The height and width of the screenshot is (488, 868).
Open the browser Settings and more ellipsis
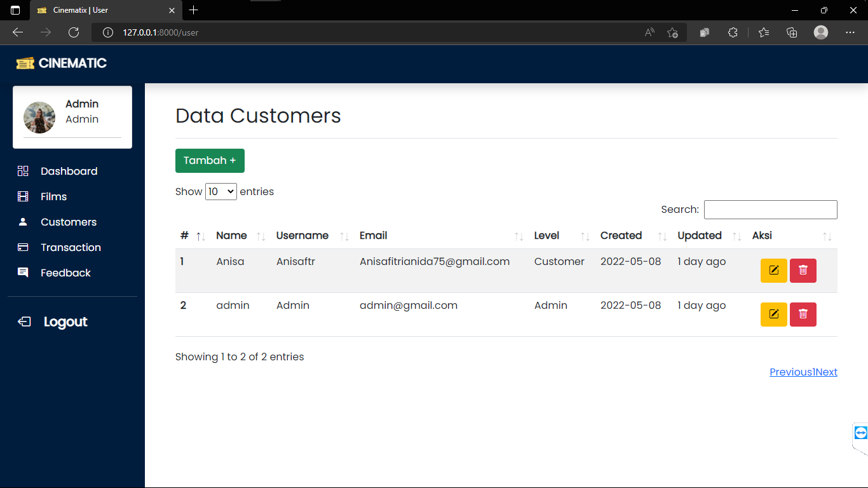click(x=850, y=32)
